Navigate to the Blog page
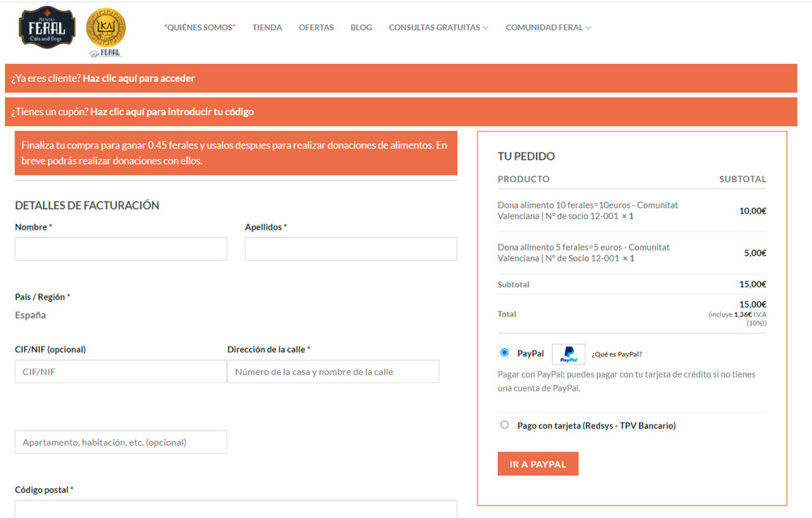This screenshot has height=518, width=812. click(x=361, y=28)
